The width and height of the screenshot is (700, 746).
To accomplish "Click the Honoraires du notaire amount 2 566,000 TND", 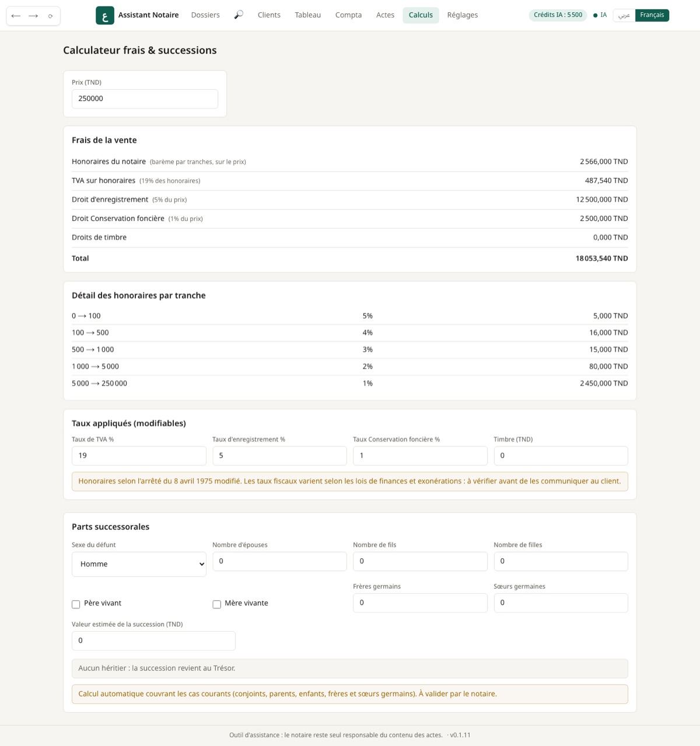I will coord(604,162).
